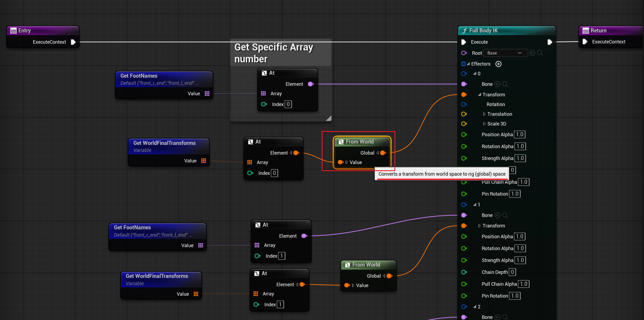Expand effector 1 Transform section
Image resolution: width=644 pixels, height=320 pixels.
tap(479, 226)
